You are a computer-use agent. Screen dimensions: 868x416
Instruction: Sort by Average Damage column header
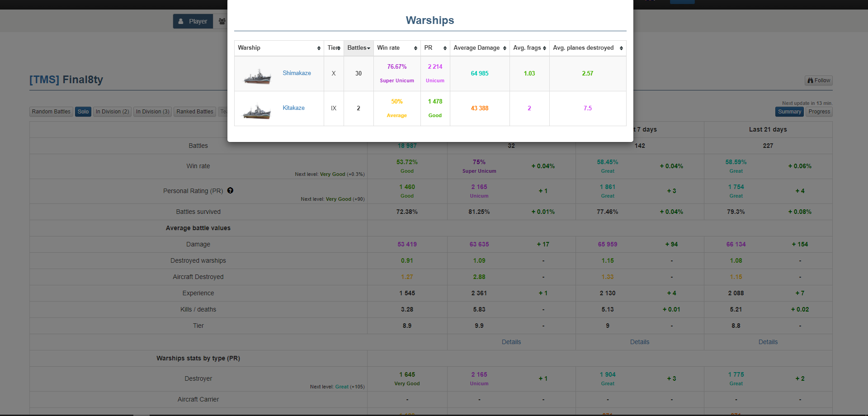pos(479,48)
